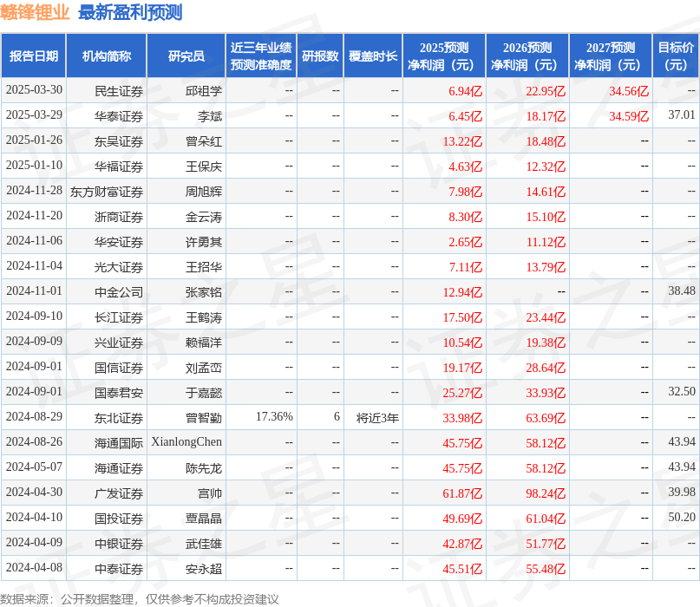Click target price 37.01

[682, 115]
